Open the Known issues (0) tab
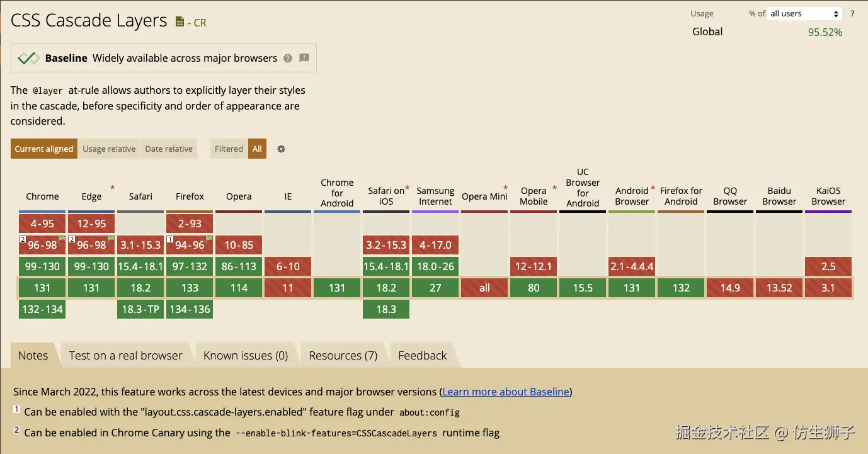 click(246, 355)
